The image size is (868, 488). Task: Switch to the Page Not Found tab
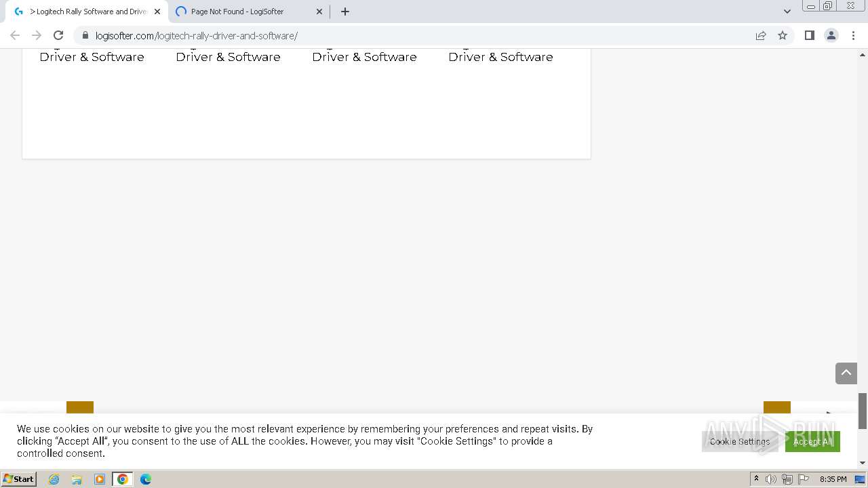point(249,12)
